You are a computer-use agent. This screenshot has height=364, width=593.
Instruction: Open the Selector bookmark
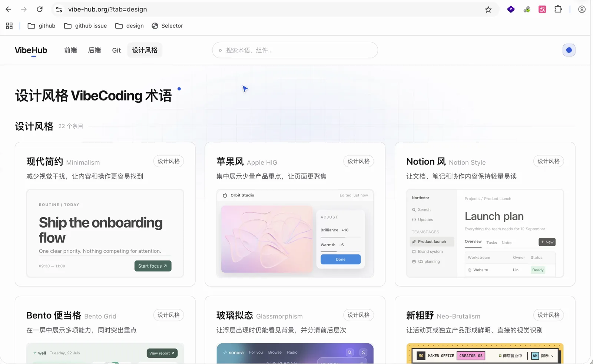coord(167,26)
